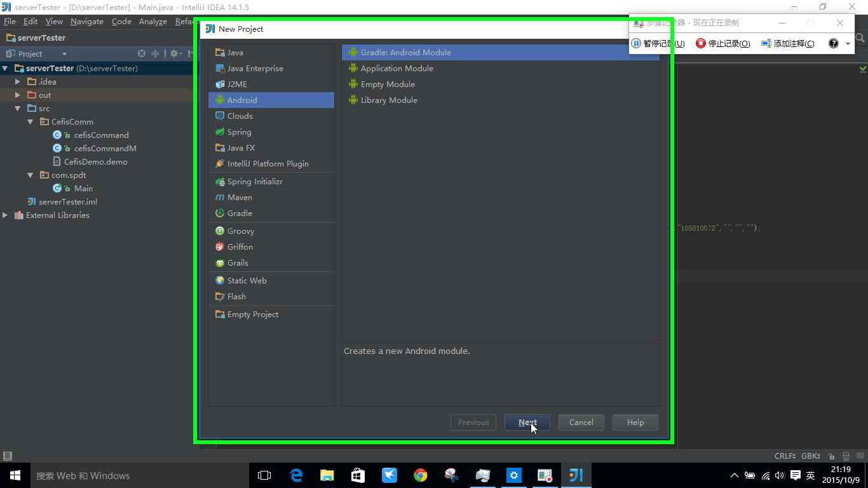Change the CRLF line separator setting
The image size is (868, 488).
[x=785, y=456]
